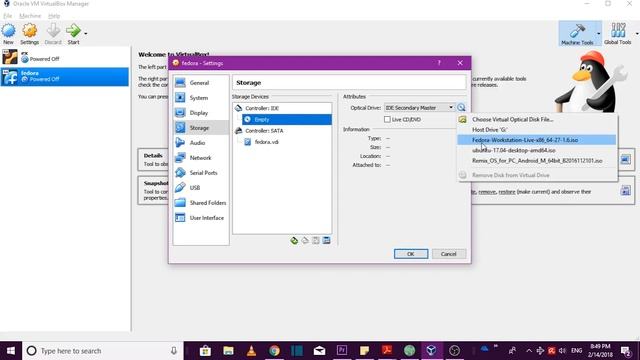Click the microphone icon in search box

pyautogui.click(x=174, y=351)
